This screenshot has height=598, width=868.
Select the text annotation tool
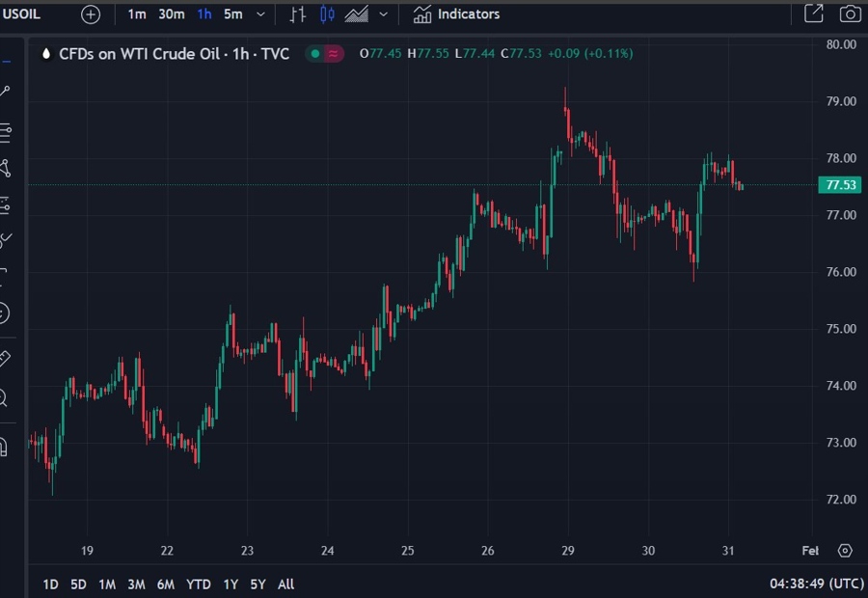pyautogui.click(x=4, y=277)
